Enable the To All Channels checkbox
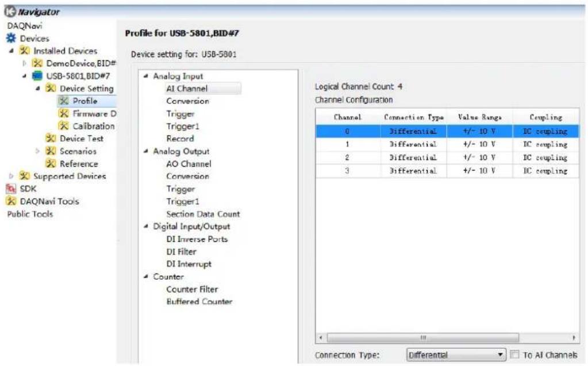The height and width of the screenshot is (366, 588). (x=515, y=355)
